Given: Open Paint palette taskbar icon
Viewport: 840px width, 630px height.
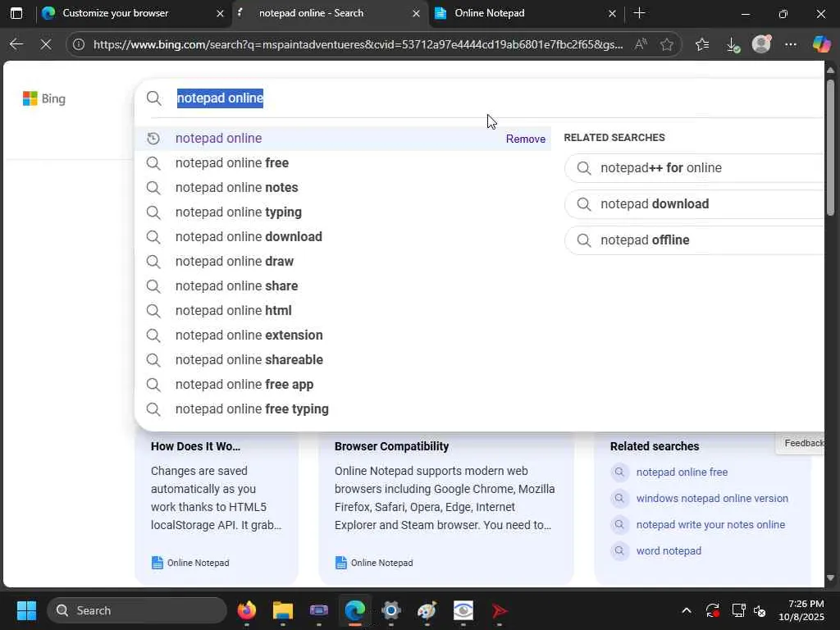Looking at the screenshot, I should [427, 610].
